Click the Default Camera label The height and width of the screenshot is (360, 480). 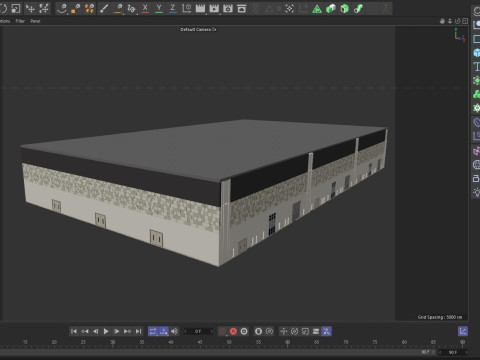point(198,29)
